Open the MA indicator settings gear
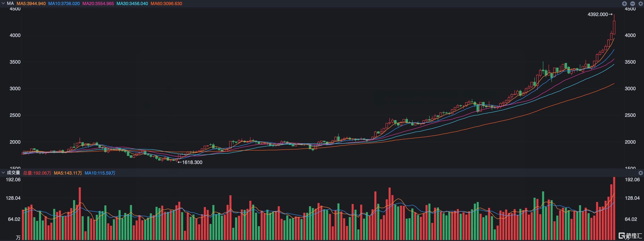644x241 pixels. [641, 3]
